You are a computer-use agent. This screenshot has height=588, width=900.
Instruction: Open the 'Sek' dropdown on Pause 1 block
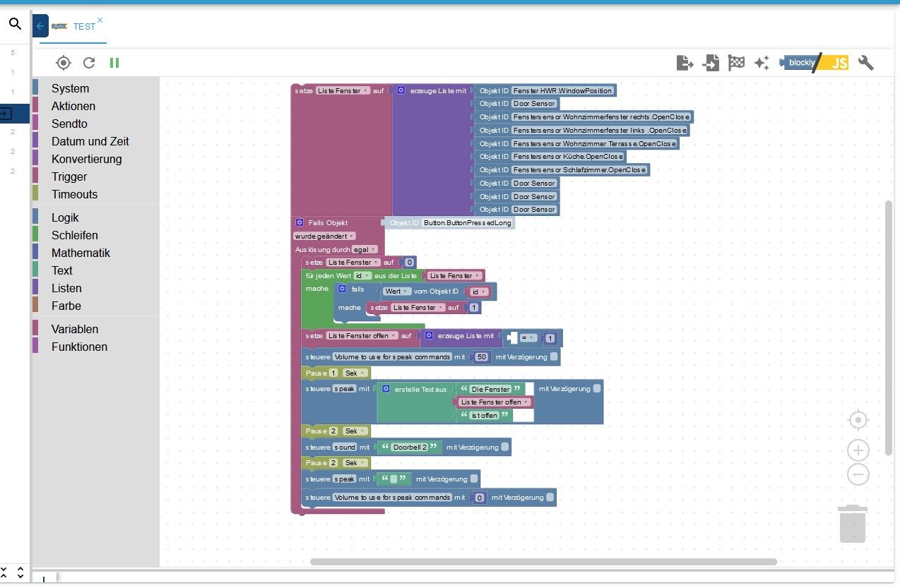click(355, 373)
